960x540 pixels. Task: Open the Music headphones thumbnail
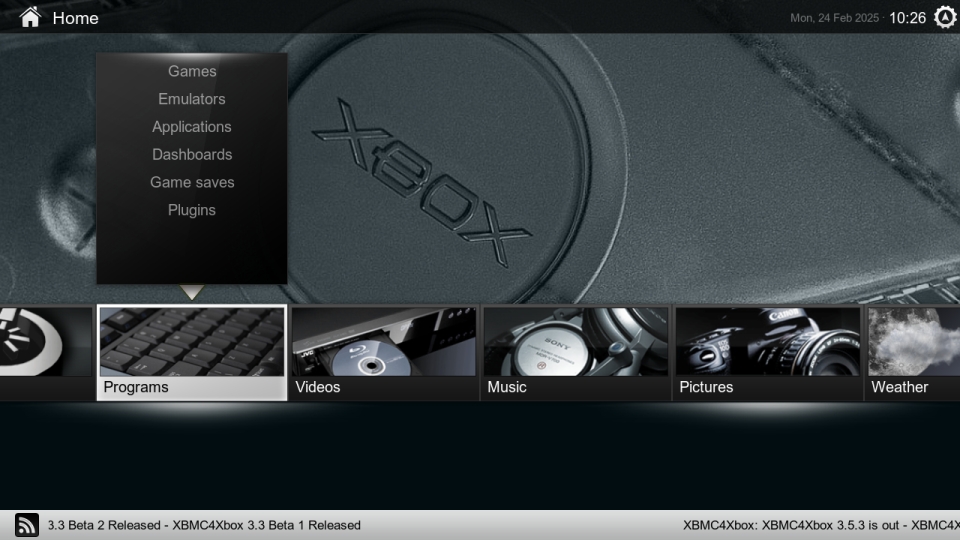576,342
